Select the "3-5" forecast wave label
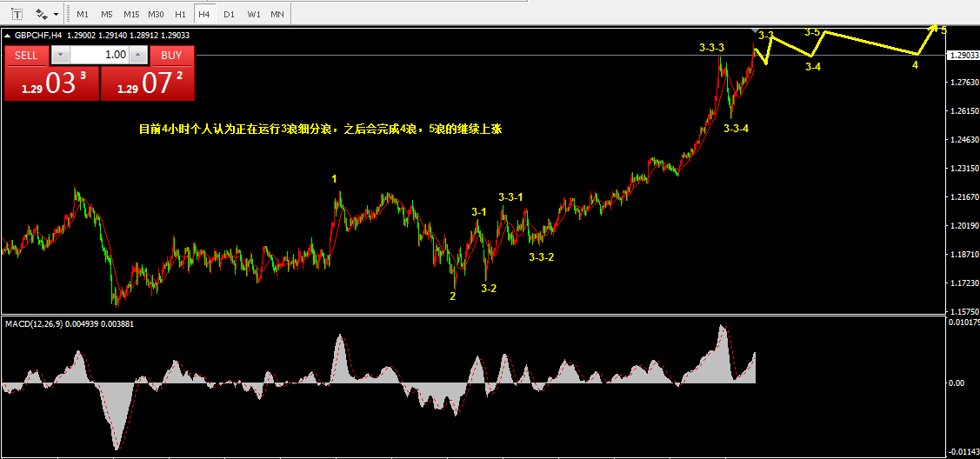The image size is (980, 459). pyautogui.click(x=812, y=31)
